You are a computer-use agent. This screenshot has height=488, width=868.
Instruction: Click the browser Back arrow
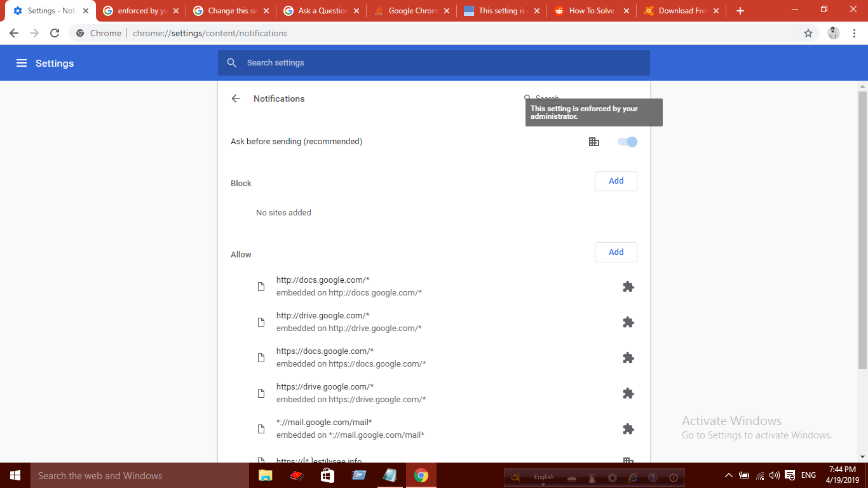pos(14,33)
